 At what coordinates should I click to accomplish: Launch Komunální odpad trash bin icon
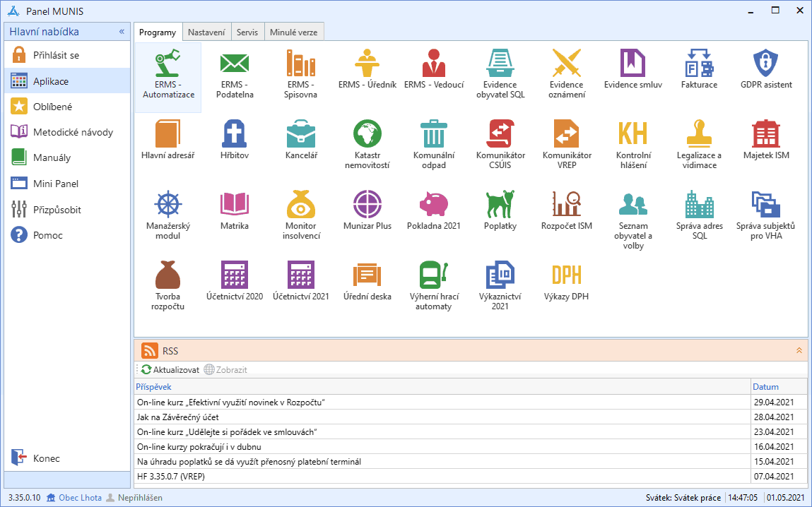434,134
